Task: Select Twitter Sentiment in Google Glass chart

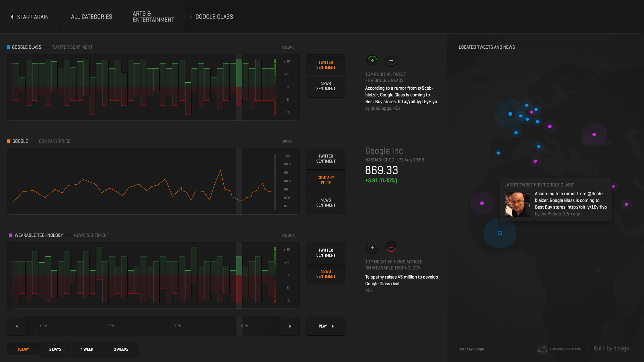Action: coord(326,65)
